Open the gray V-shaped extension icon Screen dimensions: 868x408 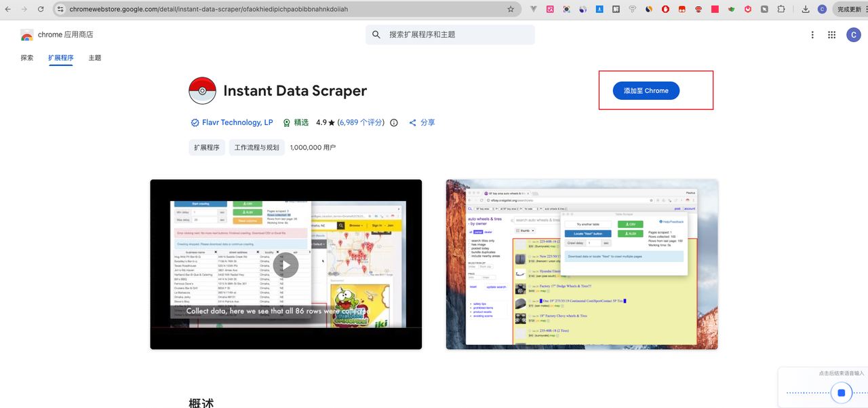(x=534, y=10)
